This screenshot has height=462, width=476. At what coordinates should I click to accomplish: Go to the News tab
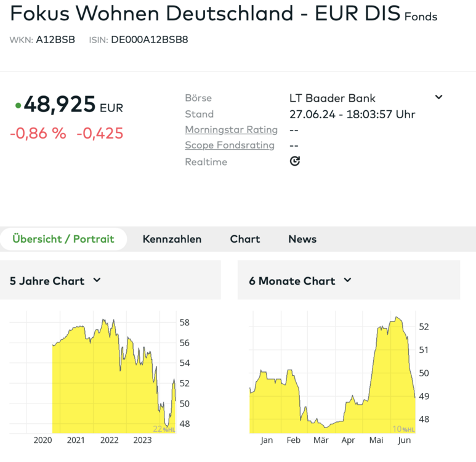302,239
